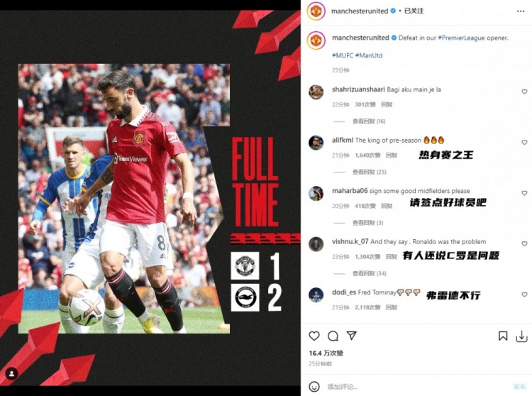This screenshot has width=532, height=396.
Task: Open the #ManUtd hashtag link
Action: (x=369, y=55)
